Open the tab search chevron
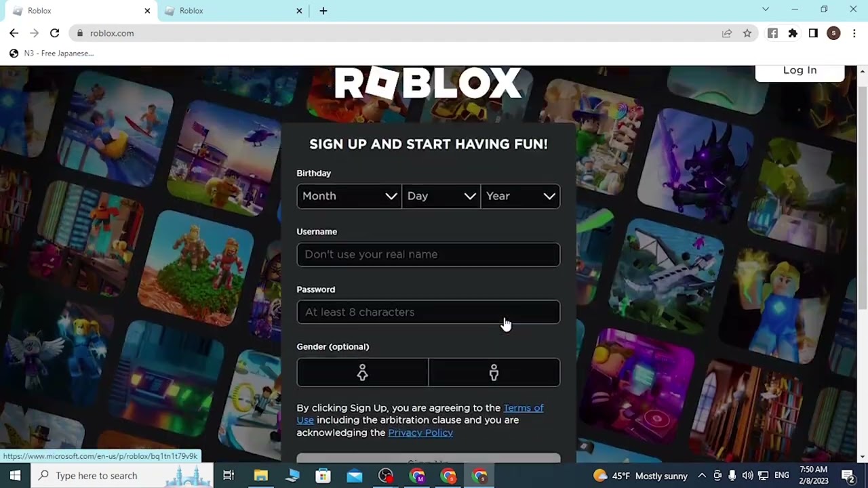Image resolution: width=868 pixels, height=488 pixels. coord(766,9)
